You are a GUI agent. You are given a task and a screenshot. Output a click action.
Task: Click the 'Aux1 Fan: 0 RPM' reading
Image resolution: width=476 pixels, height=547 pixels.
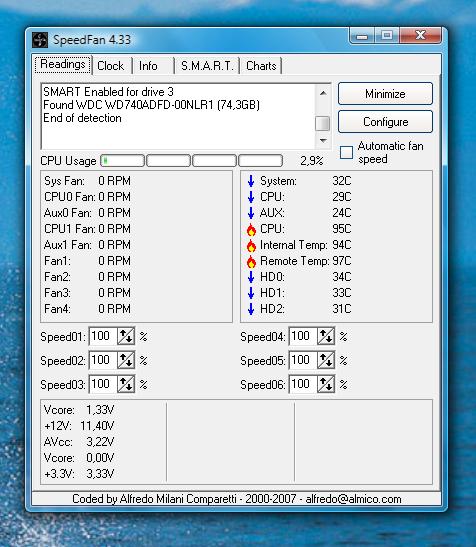[87, 245]
